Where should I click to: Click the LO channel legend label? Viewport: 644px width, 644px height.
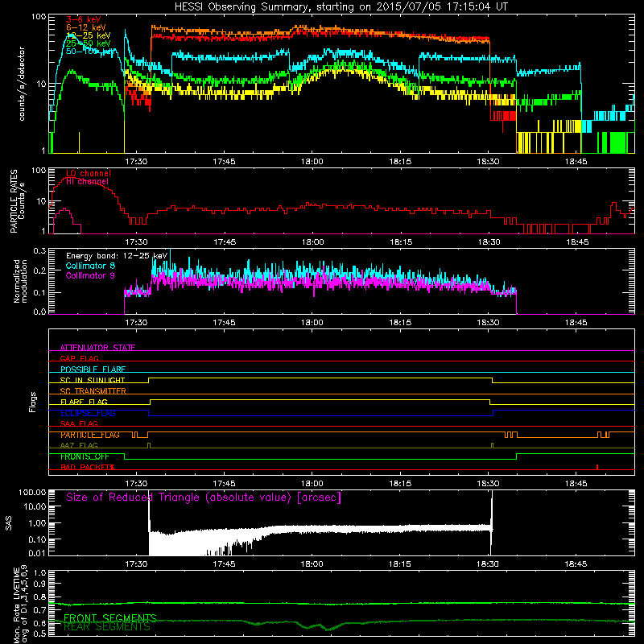point(89,173)
